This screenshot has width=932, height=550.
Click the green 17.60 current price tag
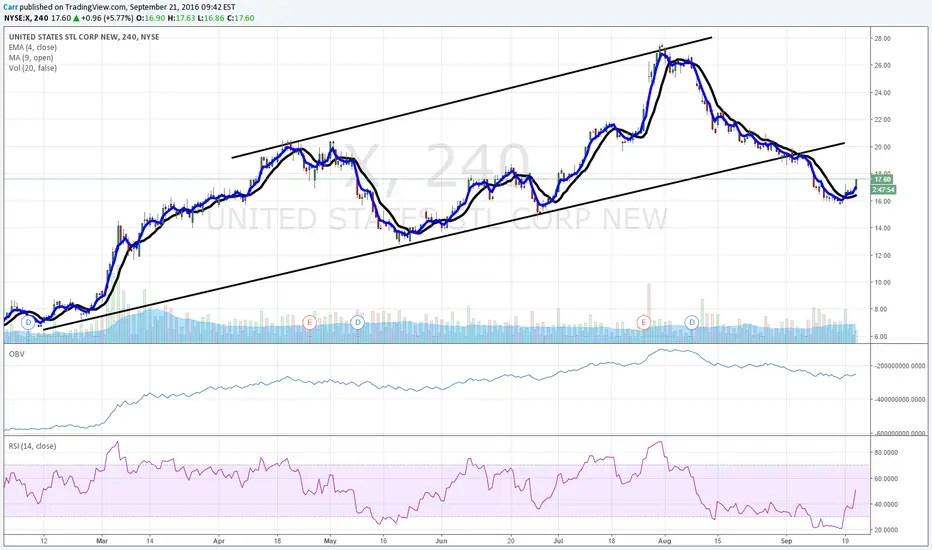(x=883, y=179)
